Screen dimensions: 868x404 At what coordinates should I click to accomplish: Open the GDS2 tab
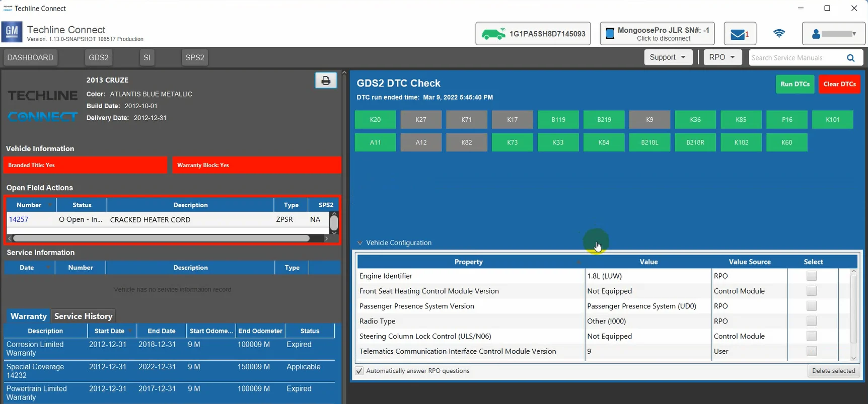tap(99, 57)
